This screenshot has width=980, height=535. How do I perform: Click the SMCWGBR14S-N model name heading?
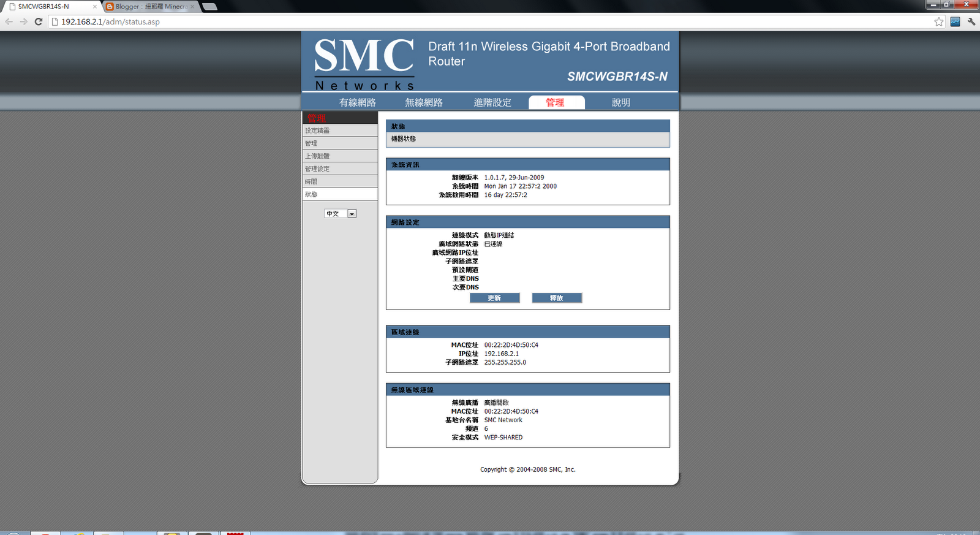pos(617,77)
